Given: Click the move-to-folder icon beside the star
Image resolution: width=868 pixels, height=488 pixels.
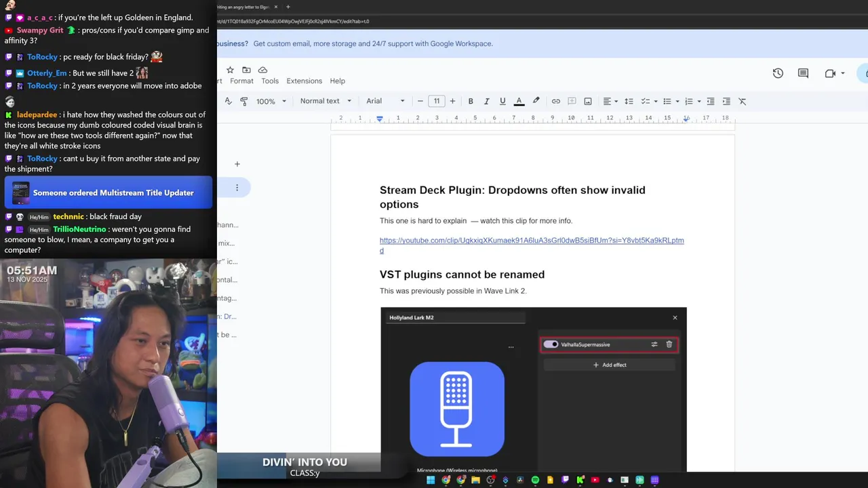Looking at the screenshot, I should (x=246, y=70).
